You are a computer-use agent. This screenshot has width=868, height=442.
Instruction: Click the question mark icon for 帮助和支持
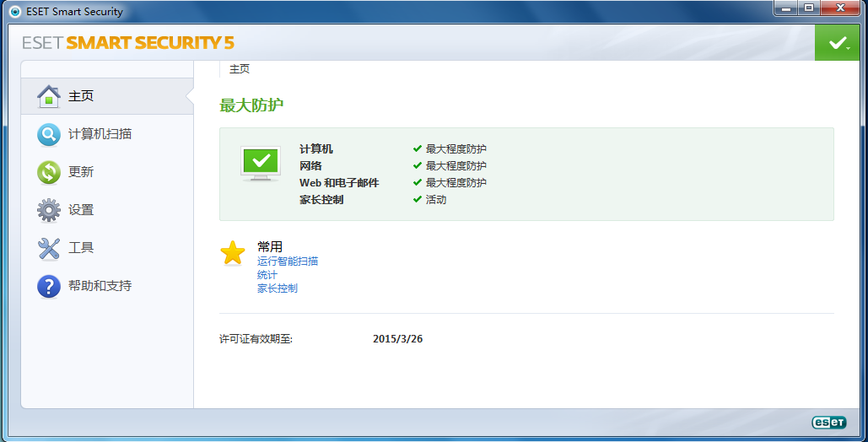coord(49,286)
